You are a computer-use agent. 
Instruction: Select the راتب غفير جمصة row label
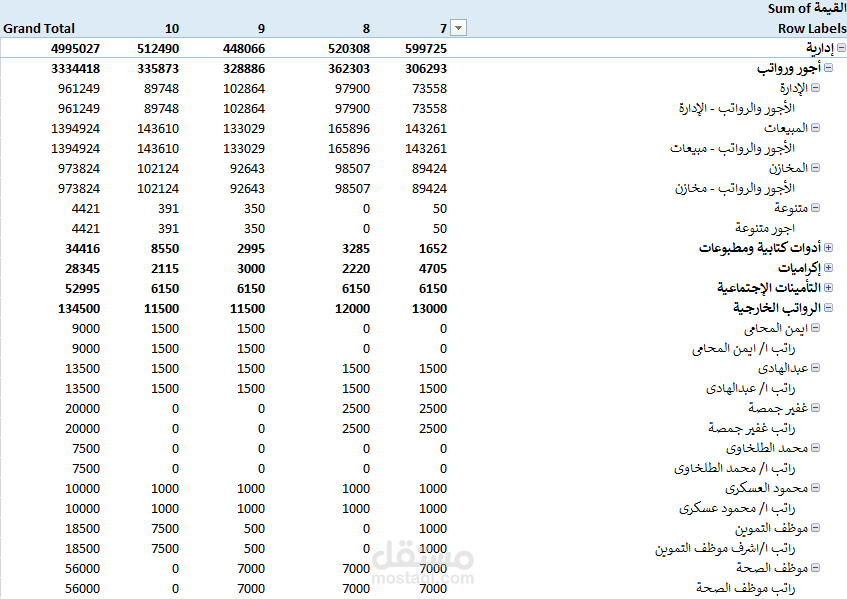751,428
